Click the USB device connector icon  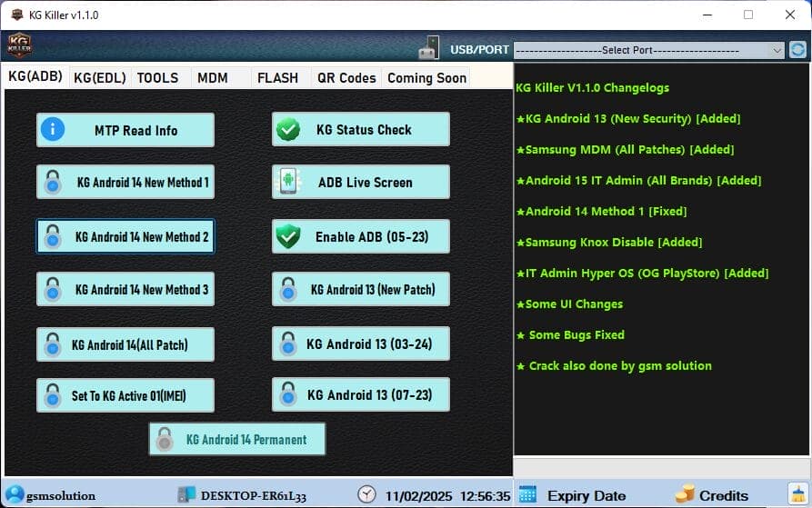[x=428, y=48]
